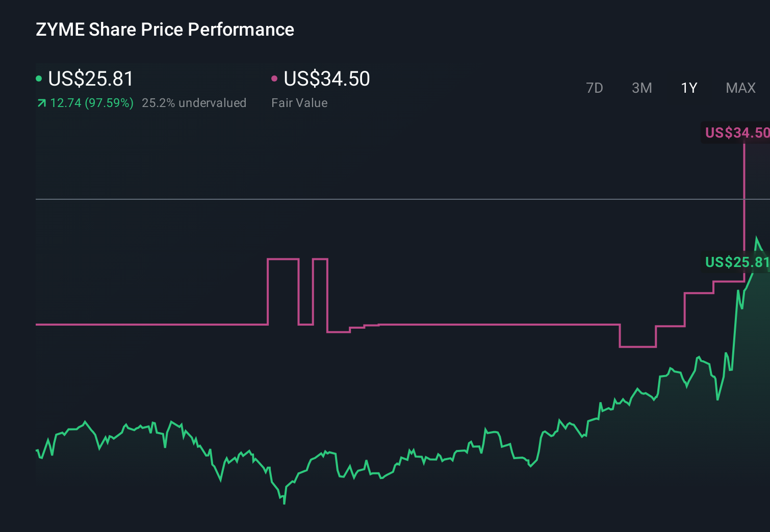Click the US$25.81 price tag on chart

(x=737, y=262)
